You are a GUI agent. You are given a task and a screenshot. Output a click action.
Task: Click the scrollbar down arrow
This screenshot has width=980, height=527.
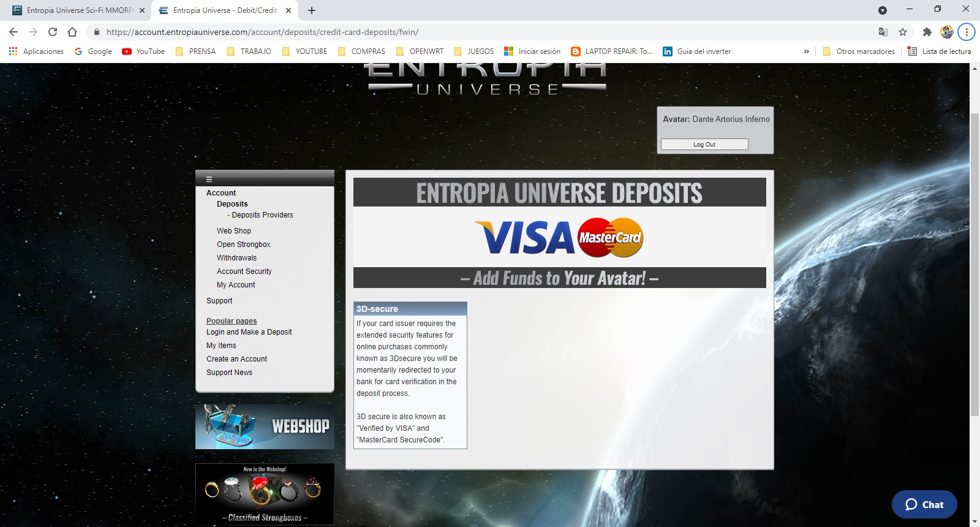974,522
